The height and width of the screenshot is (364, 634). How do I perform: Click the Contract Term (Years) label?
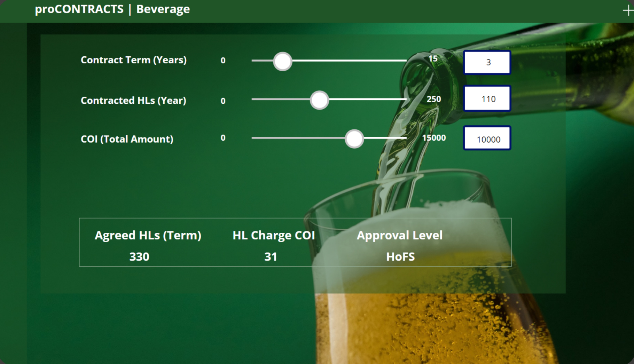(134, 60)
